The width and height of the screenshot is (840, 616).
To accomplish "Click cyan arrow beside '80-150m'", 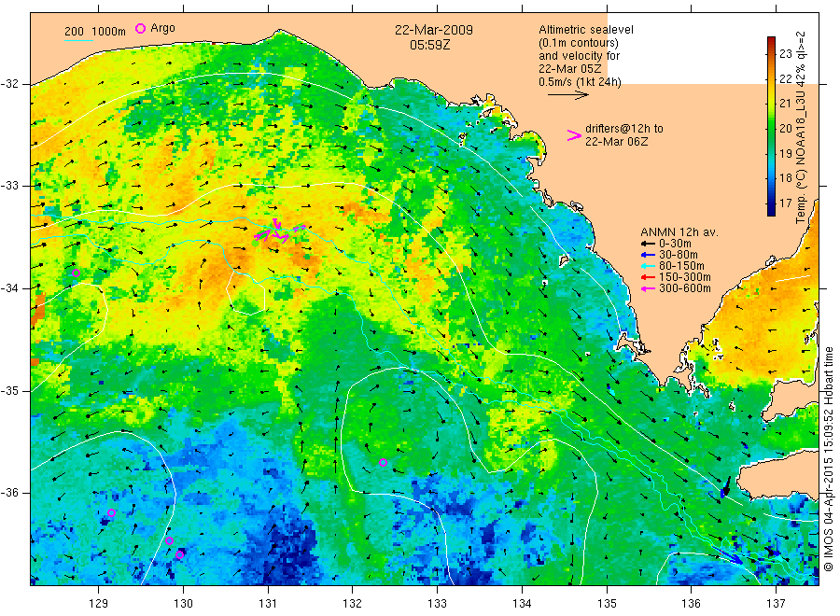I will [x=649, y=266].
